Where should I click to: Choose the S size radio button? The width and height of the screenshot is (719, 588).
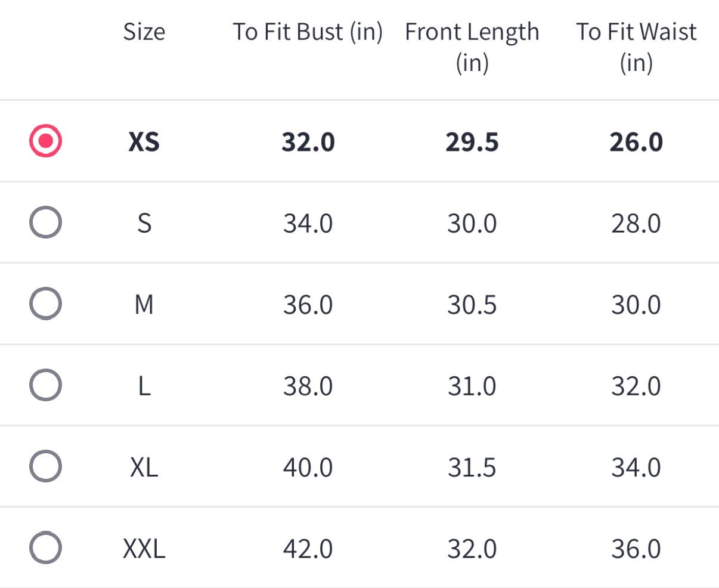tap(45, 223)
